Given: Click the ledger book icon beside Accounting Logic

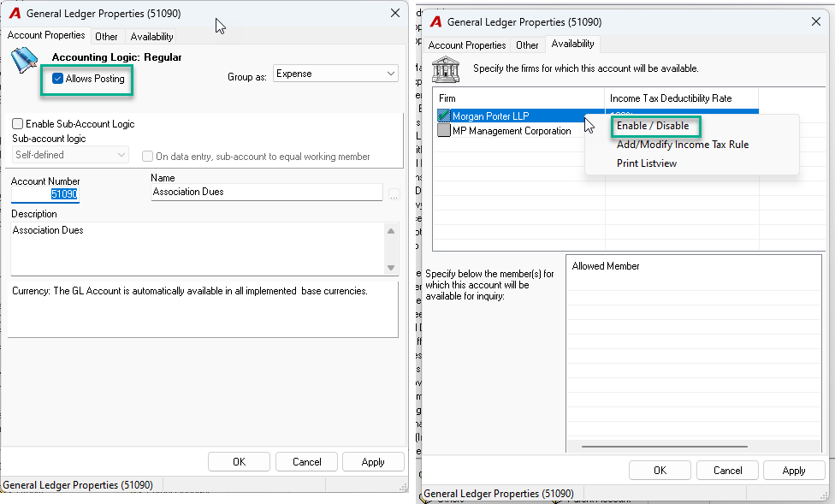Looking at the screenshot, I should pos(24,60).
